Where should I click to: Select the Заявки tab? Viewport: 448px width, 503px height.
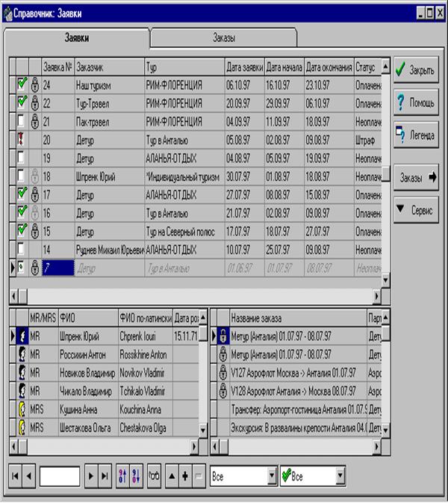77,37
